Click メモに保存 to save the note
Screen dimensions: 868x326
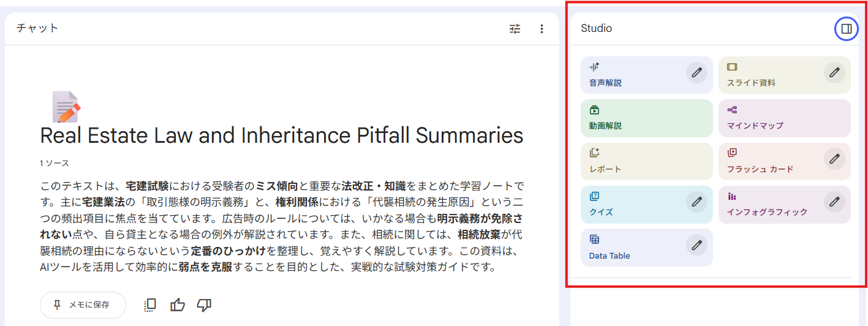pyautogui.click(x=83, y=305)
